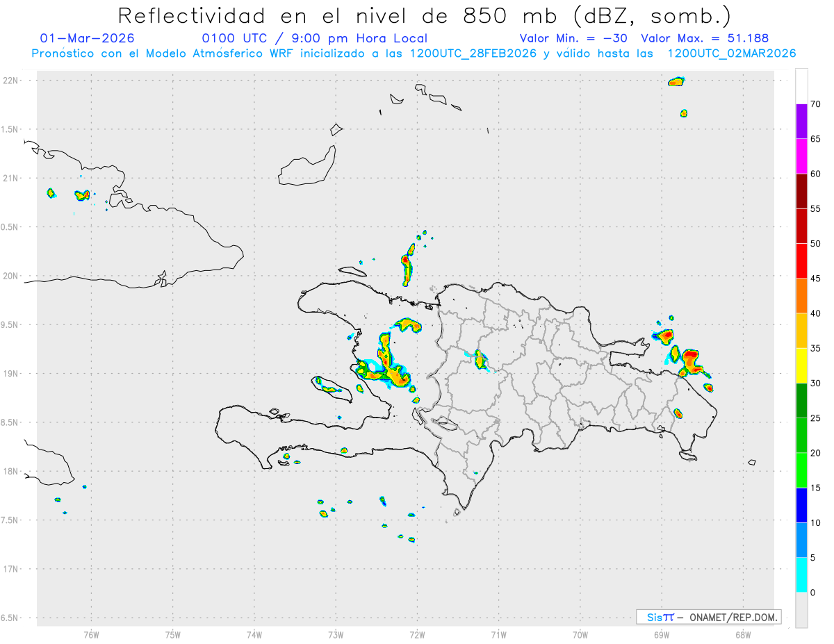Click the colorbar tick label '70'
The height and width of the screenshot is (644, 834).
[816, 104]
